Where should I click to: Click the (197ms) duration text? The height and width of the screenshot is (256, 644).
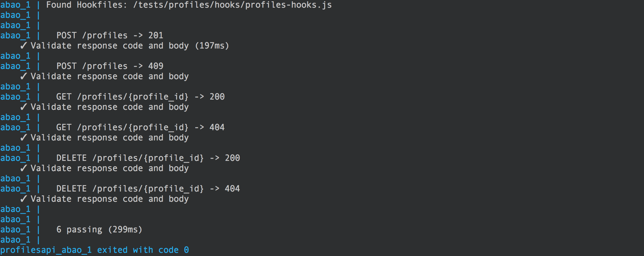point(212,46)
